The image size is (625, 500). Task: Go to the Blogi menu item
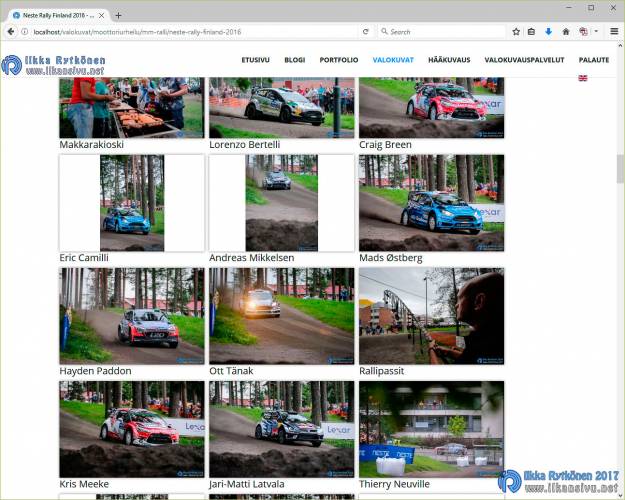[x=294, y=60]
